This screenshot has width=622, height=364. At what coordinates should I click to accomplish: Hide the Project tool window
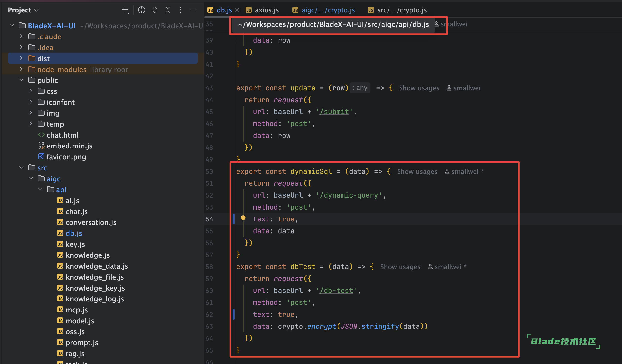(x=193, y=10)
